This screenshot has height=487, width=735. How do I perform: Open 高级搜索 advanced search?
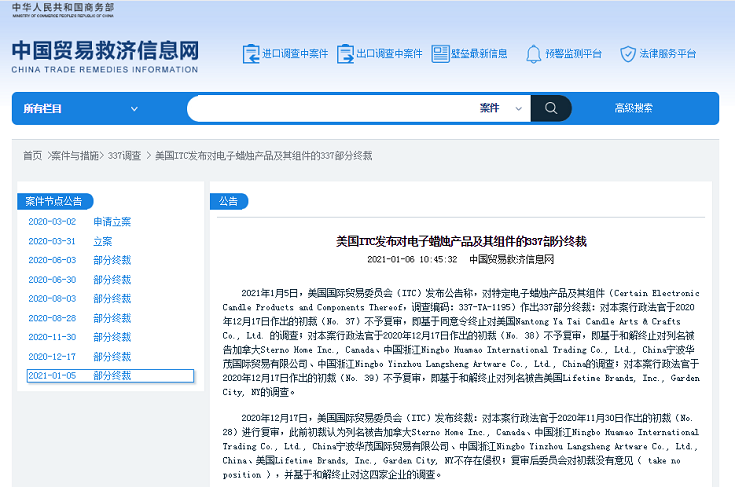coord(633,108)
